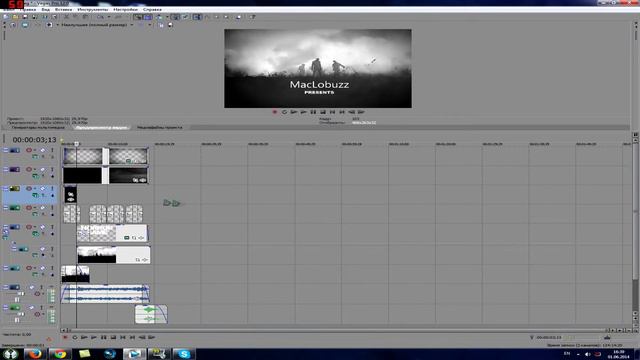Click the Open project folder icon

click(x=15, y=17)
